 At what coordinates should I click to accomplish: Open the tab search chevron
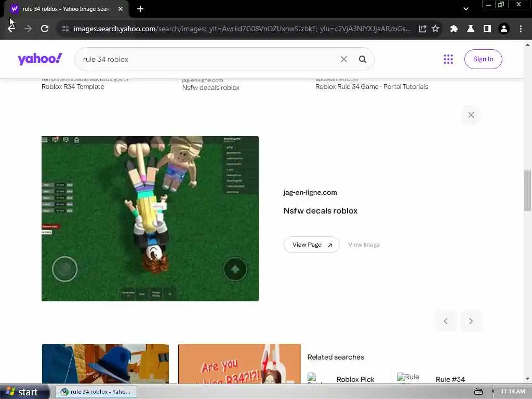[466, 9]
